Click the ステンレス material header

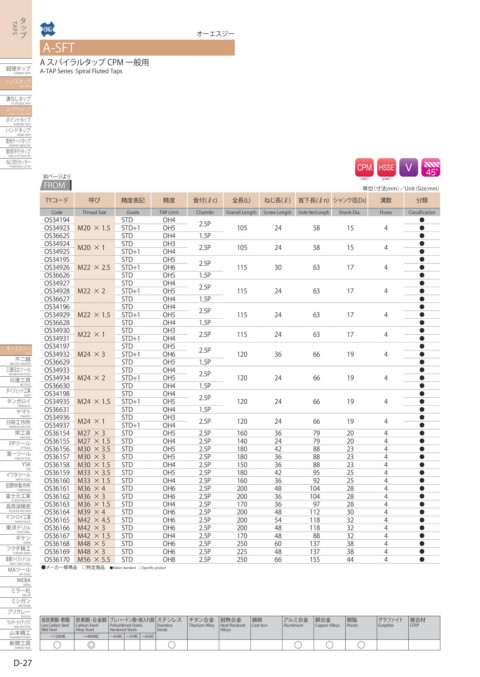pyautogui.click(x=171, y=627)
